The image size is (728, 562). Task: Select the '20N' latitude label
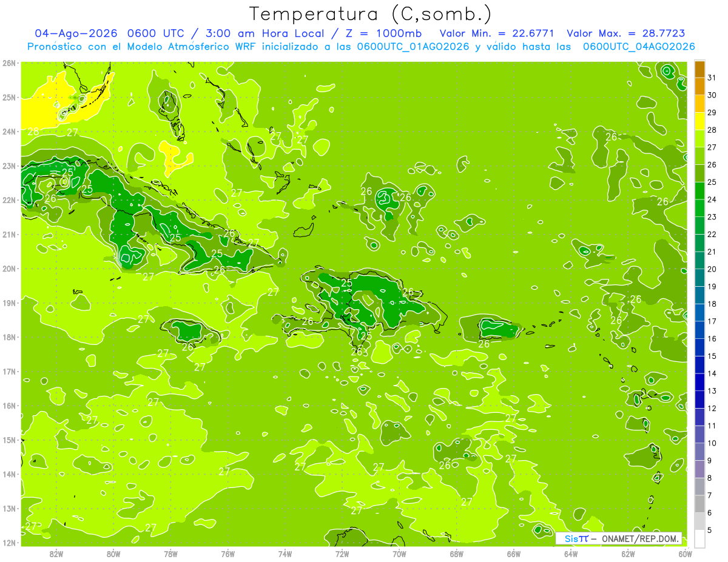click(x=9, y=269)
